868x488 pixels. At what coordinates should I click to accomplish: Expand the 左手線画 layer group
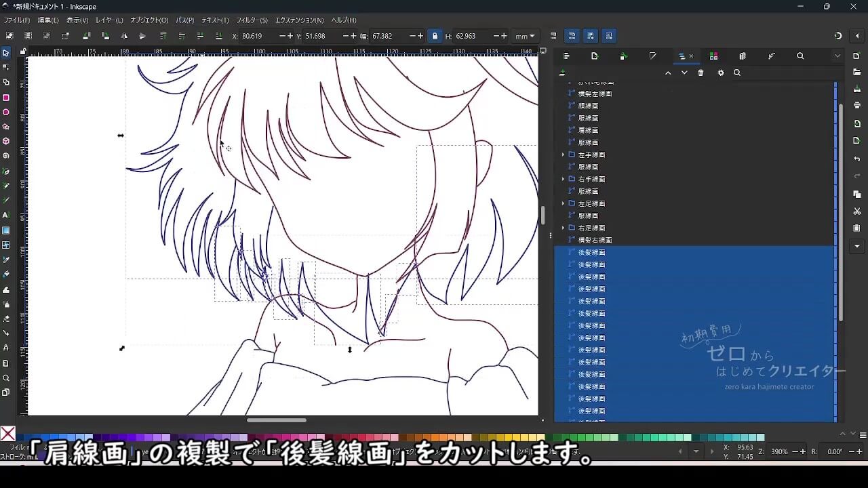click(x=563, y=155)
